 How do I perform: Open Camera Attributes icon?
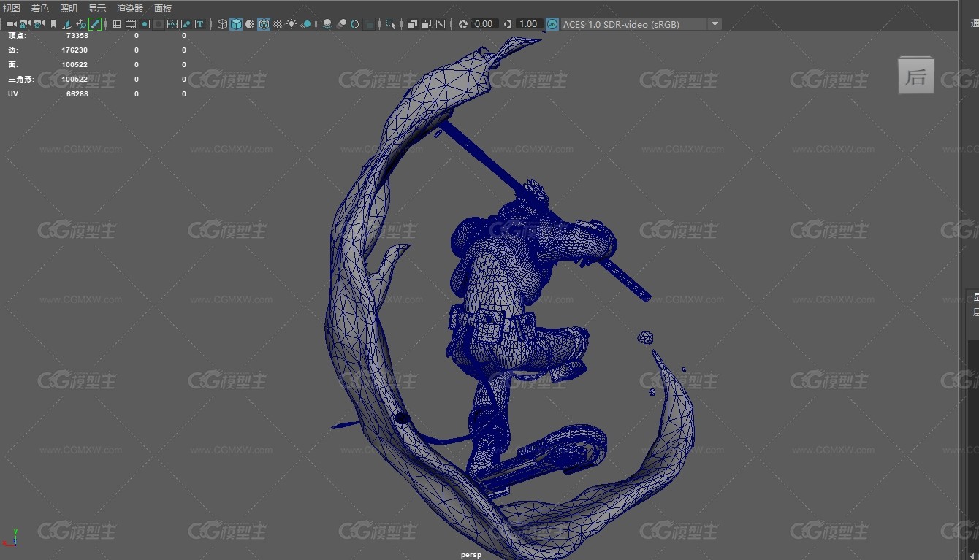[x=39, y=24]
